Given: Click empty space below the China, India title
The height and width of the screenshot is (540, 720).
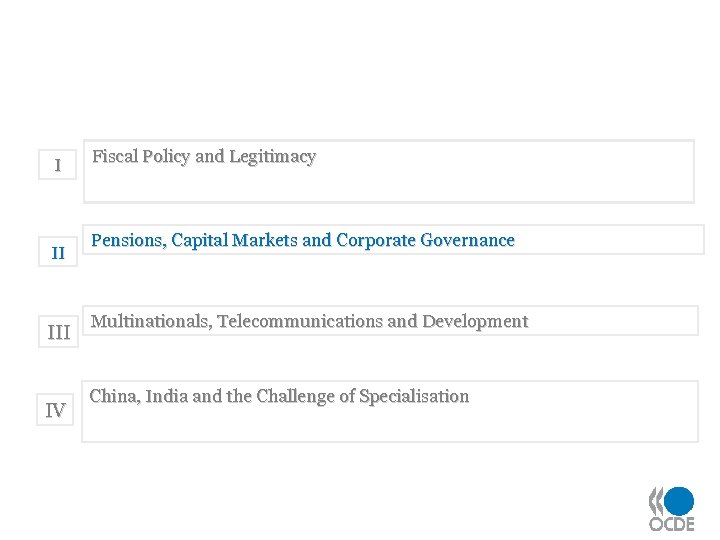Looking at the screenshot, I should tap(388, 424).
